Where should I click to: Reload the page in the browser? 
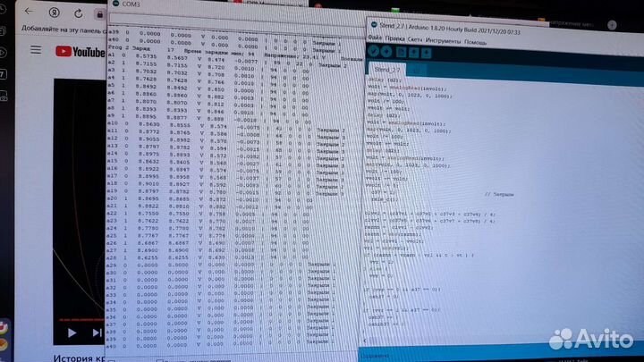(x=78, y=14)
